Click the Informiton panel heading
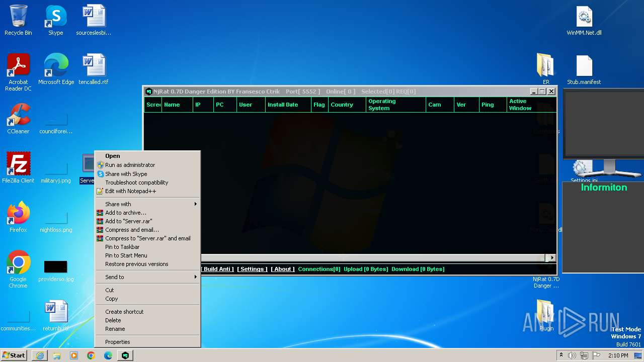 click(x=604, y=188)
